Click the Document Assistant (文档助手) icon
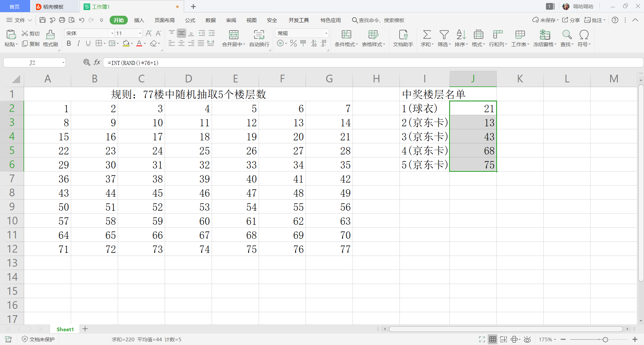This screenshot has height=345, width=644. 403,35
